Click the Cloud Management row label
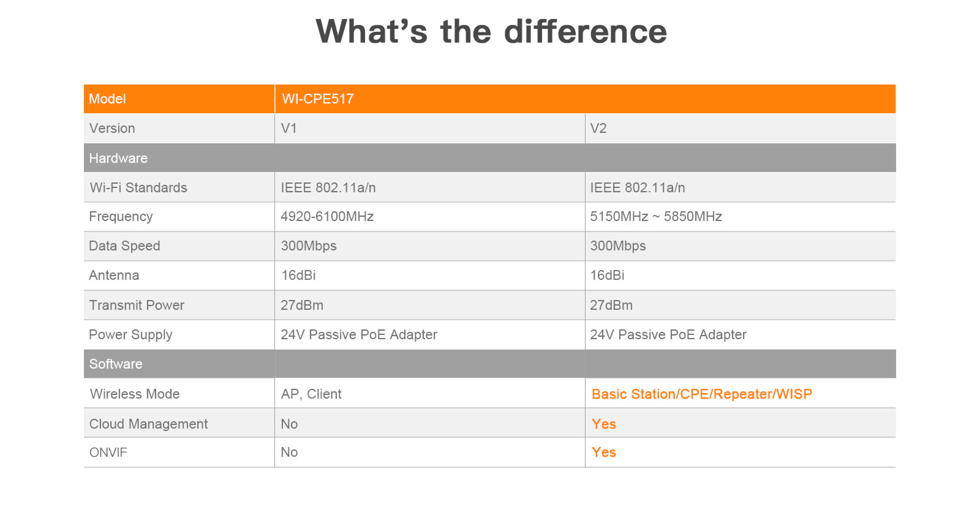Viewport: 980px width, 518px height. [x=148, y=424]
